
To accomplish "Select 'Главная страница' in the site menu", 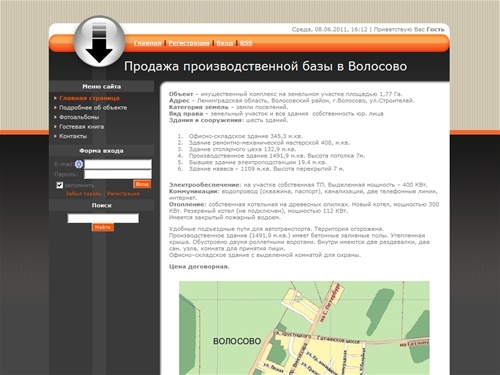I will click(89, 98).
